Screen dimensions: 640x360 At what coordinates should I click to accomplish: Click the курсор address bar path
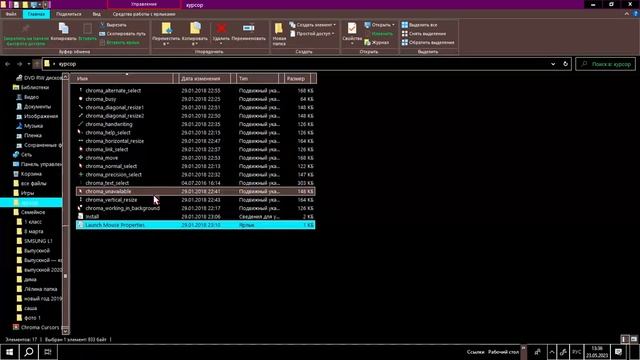pos(67,64)
